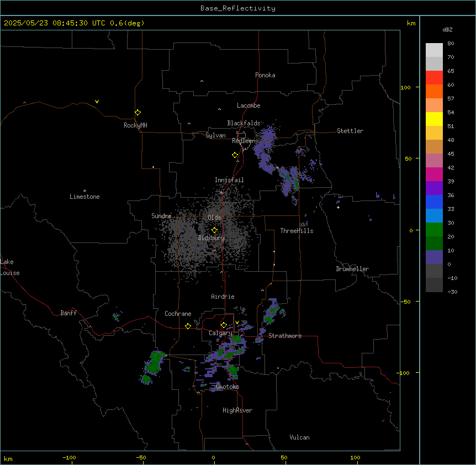
Task: Click the Limestone label
Action: point(84,197)
